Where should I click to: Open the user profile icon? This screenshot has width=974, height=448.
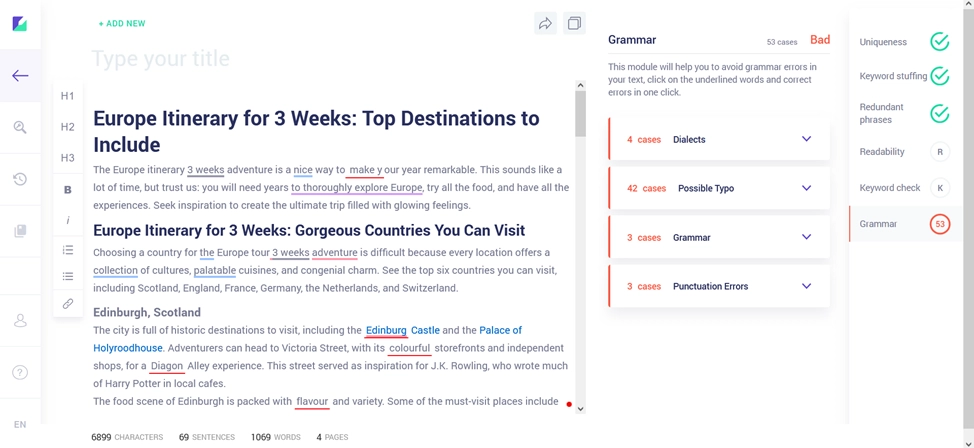click(x=20, y=321)
